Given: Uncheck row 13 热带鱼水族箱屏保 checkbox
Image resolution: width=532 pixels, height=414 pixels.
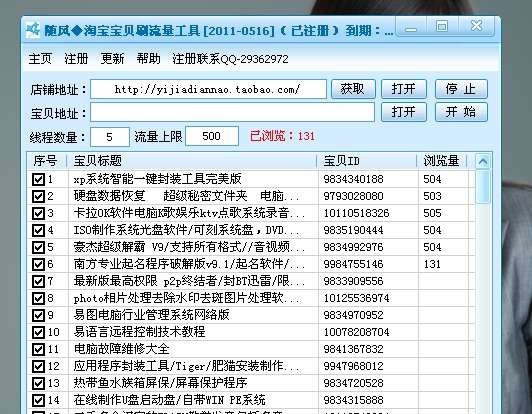Looking at the screenshot, I should point(38,383).
